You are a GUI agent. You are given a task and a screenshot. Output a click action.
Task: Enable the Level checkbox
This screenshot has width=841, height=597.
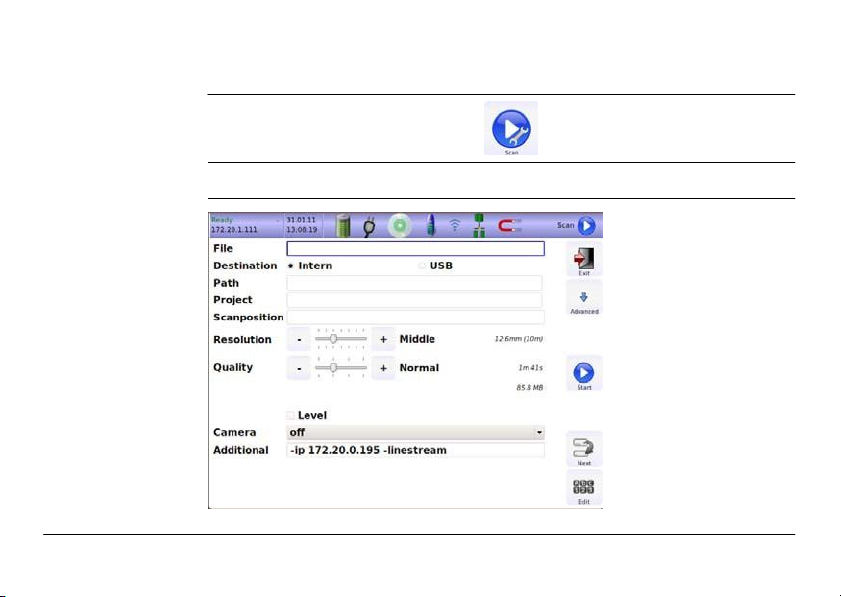(x=291, y=415)
